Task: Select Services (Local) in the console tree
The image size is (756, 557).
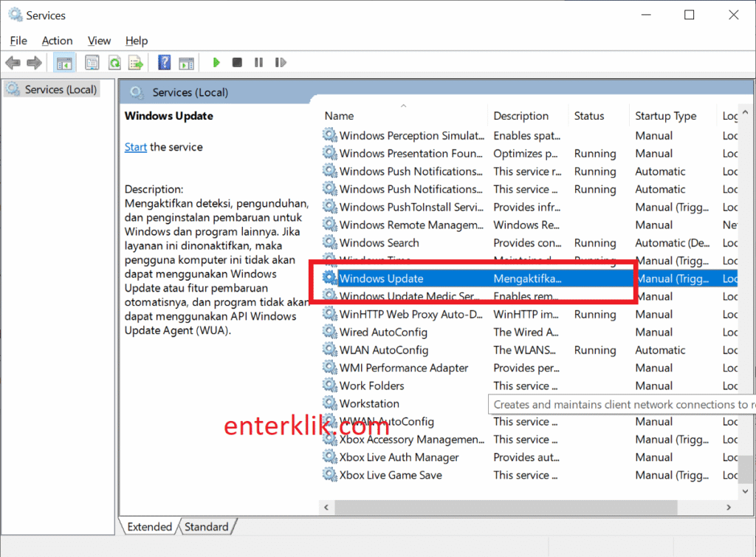Action: click(x=61, y=89)
